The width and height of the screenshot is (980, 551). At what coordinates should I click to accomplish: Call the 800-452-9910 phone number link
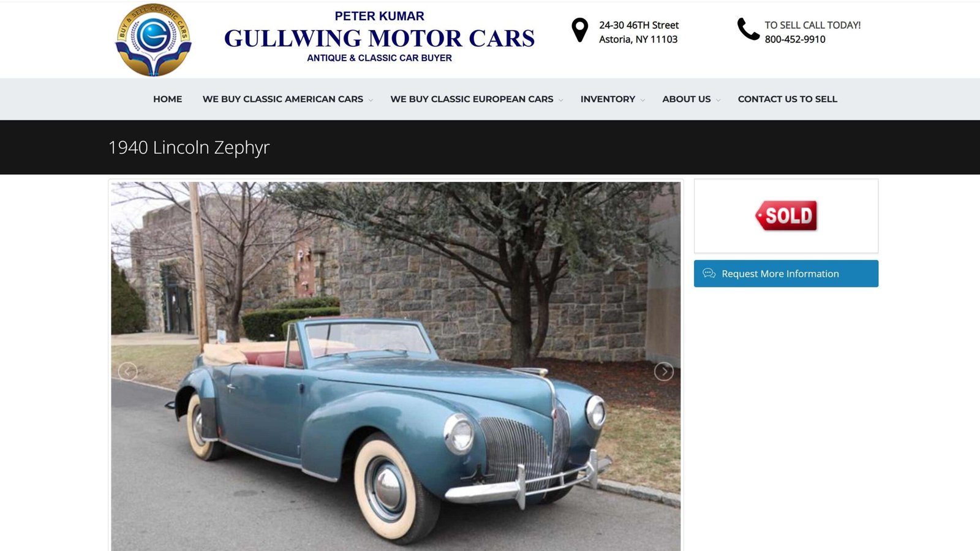click(794, 39)
